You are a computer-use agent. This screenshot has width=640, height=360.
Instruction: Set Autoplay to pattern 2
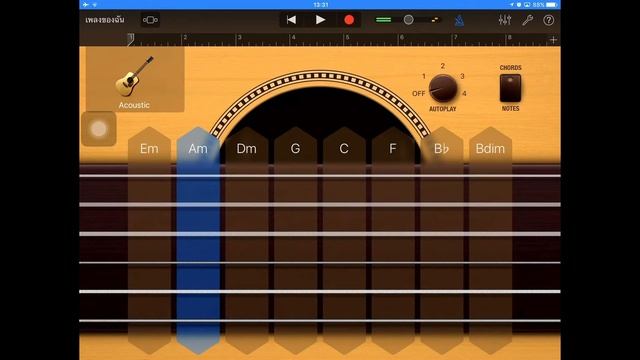point(442,66)
